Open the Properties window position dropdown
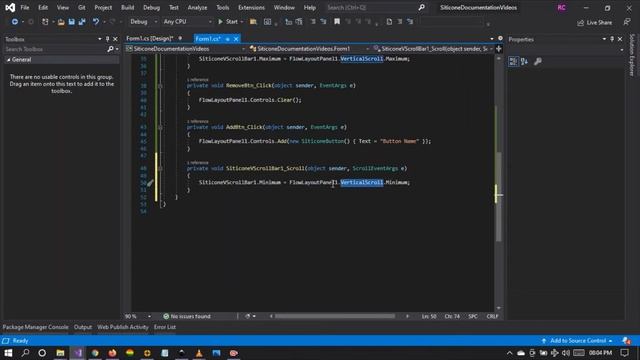The height and width of the screenshot is (360, 640). [604, 39]
